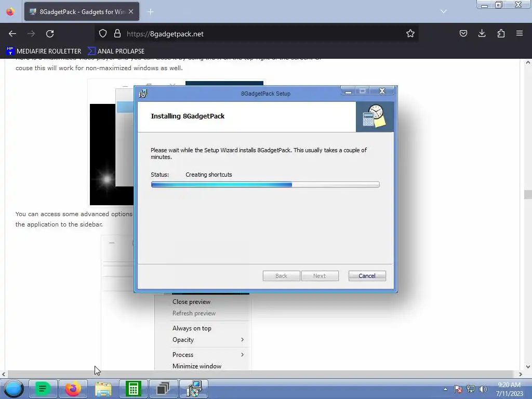Click the Creating shortcuts status text
532x399 pixels.
click(x=209, y=175)
